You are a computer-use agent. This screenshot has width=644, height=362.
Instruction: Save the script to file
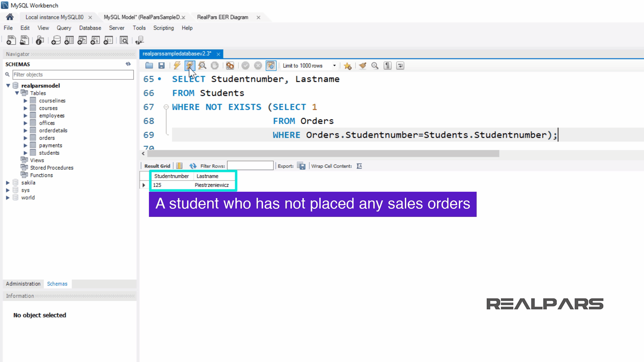(161, 66)
